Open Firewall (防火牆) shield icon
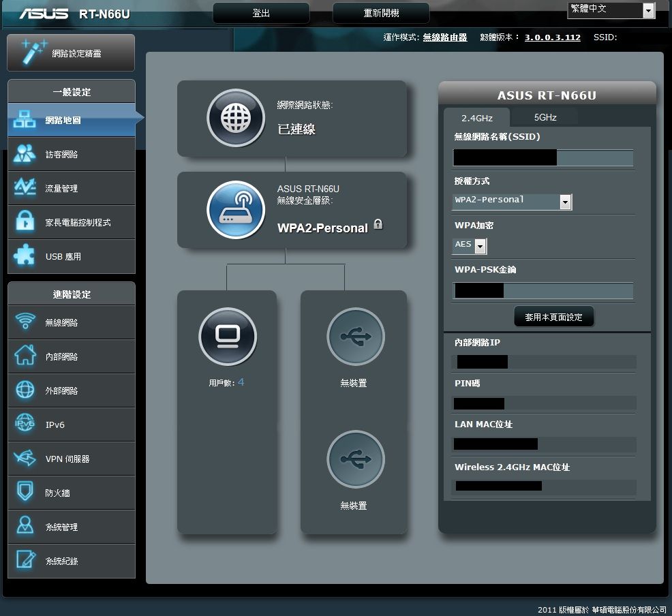672x616 pixels. (25, 491)
